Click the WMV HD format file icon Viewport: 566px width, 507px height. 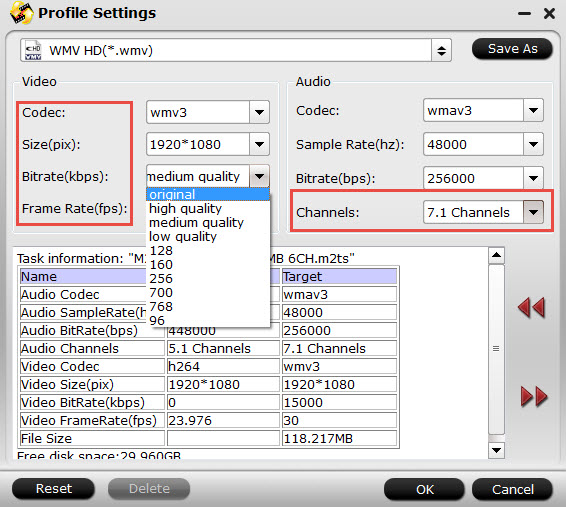[33, 51]
